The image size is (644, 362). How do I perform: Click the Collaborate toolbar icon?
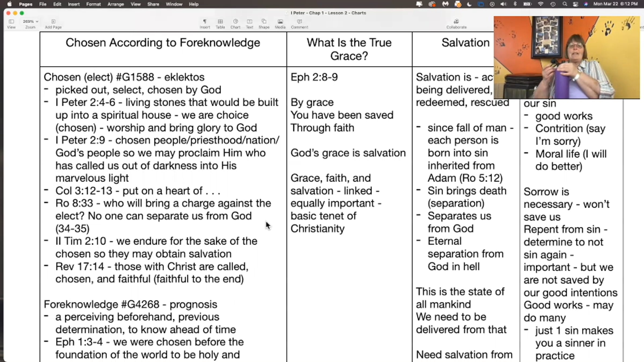[456, 24]
